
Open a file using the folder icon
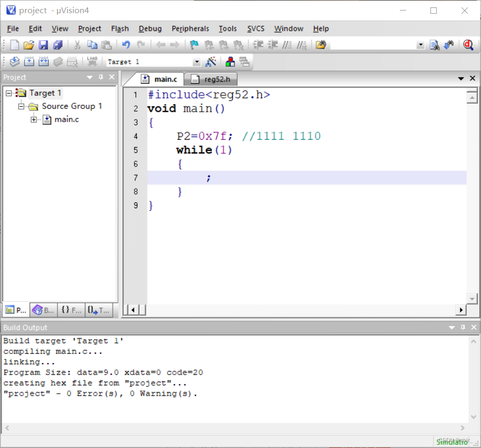tap(29, 45)
